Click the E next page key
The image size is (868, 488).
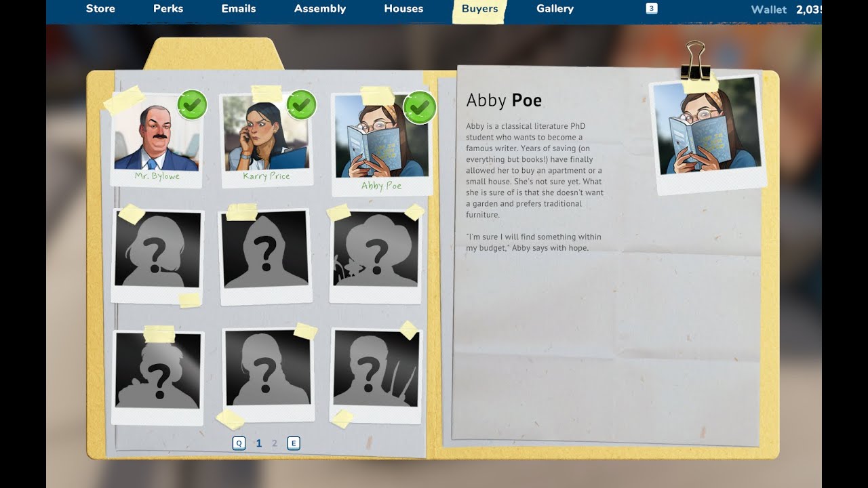click(294, 443)
